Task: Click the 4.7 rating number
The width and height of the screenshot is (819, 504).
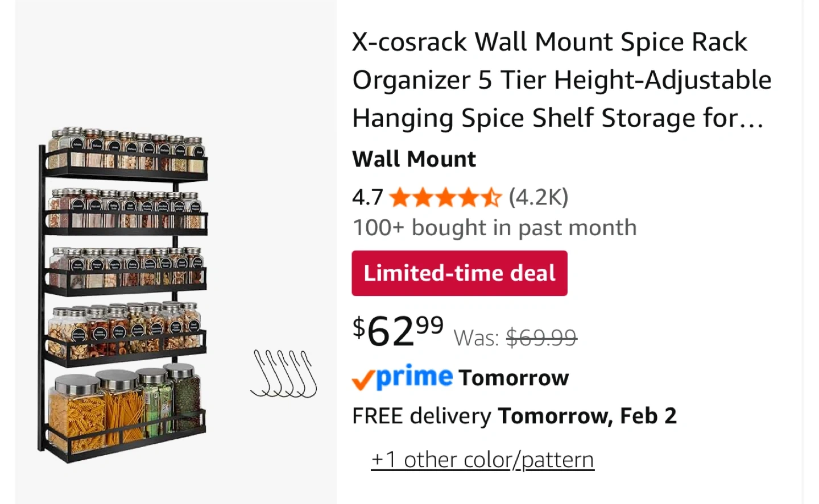Action: click(367, 197)
